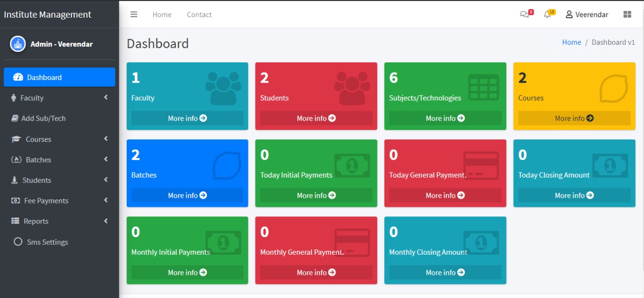Viewport: 644px width, 298px height.
Task: Click the people icon on Faculty card
Action: (x=223, y=88)
